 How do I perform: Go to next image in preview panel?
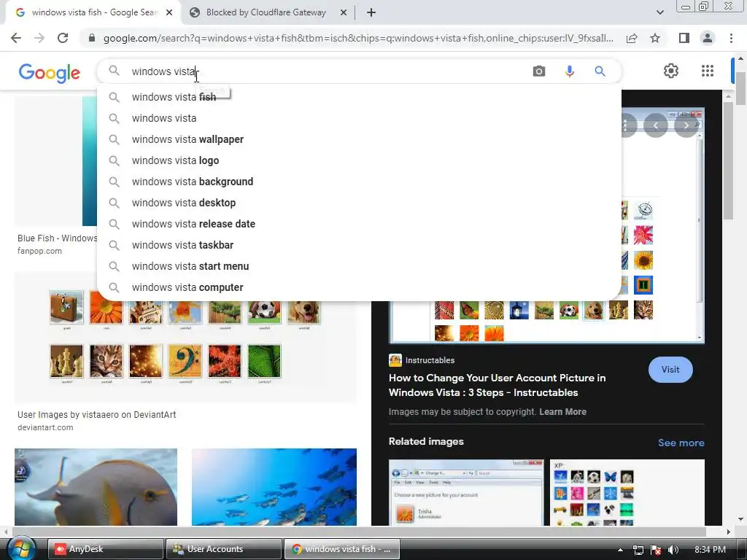pos(686,125)
